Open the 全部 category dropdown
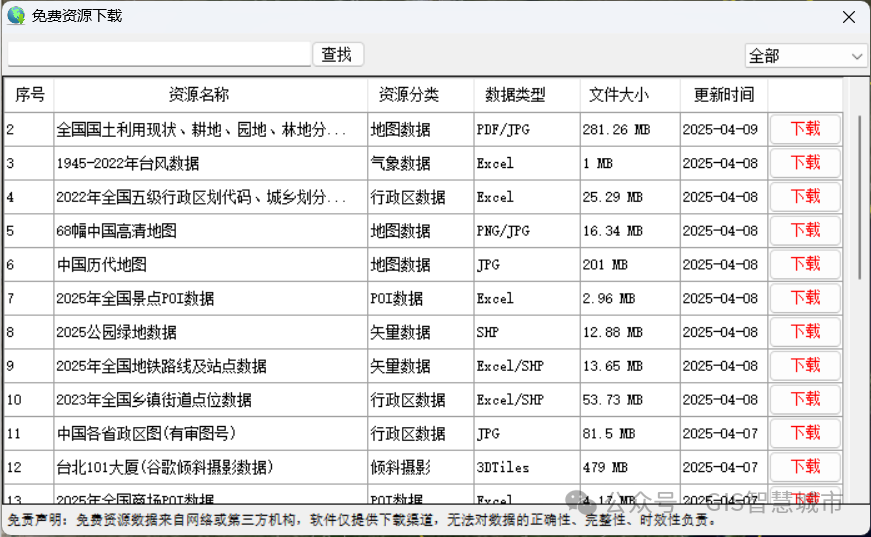 (805, 56)
